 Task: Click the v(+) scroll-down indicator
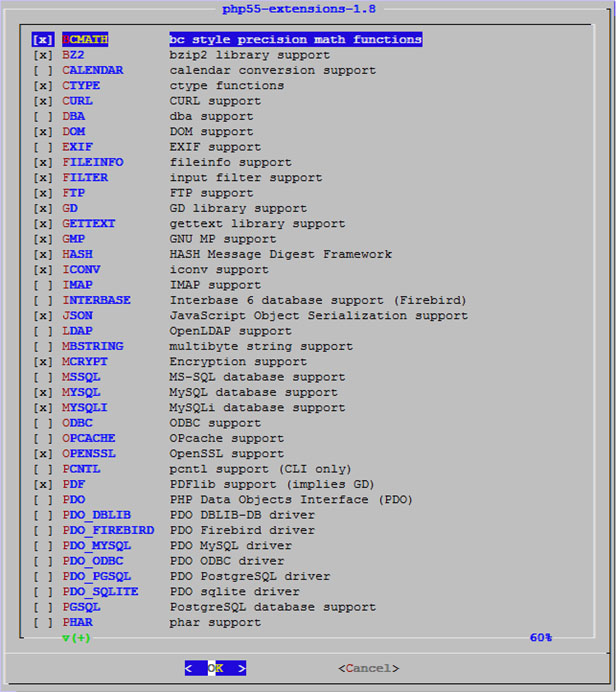76,638
